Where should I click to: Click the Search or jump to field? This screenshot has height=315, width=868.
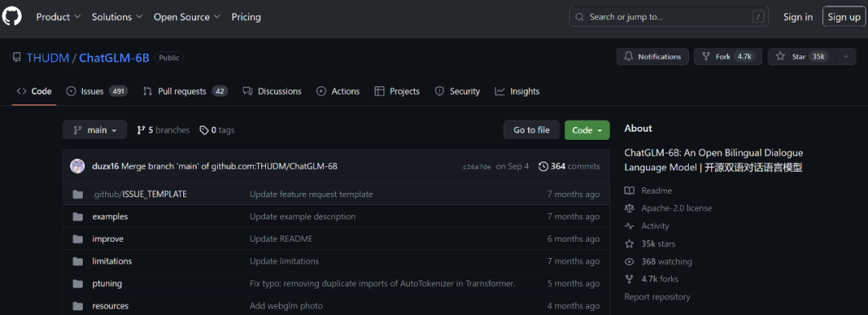[669, 17]
